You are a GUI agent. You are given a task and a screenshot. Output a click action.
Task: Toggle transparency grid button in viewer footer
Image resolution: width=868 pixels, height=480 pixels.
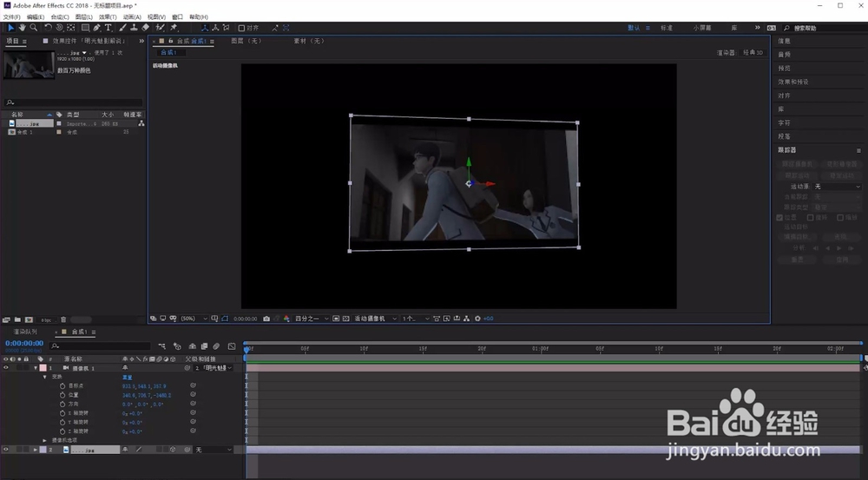click(x=346, y=319)
